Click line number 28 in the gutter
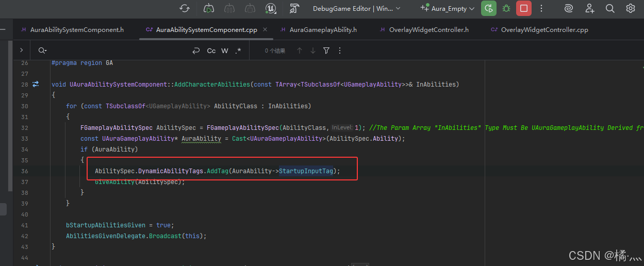The image size is (644, 266). (25, 84)
